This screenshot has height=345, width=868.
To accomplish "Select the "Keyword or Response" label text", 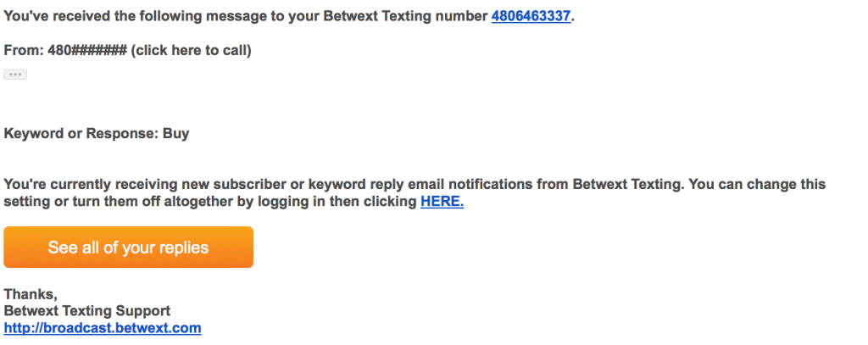I will pyautogui.click(x=81, y=134).
